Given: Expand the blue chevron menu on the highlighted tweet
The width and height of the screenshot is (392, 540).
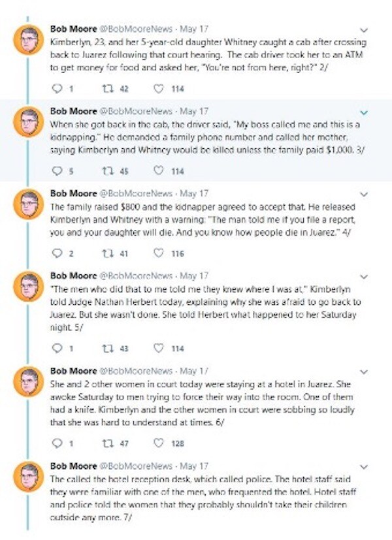Looking at the screenshot, I should 364,112.
